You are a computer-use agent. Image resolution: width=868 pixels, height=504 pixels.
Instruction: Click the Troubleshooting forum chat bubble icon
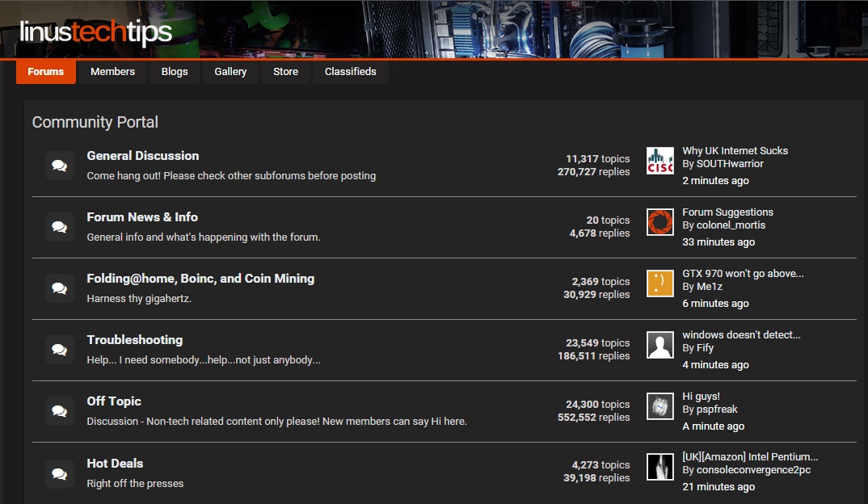(60, 350)
